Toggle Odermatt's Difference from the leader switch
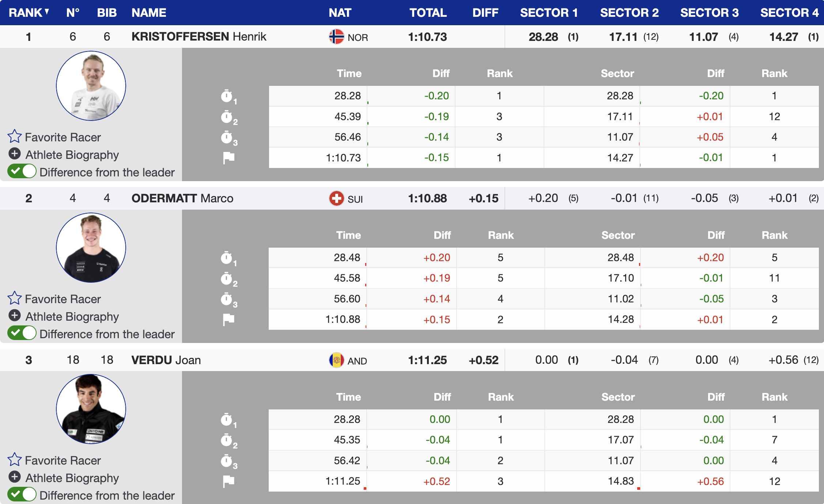Image resolution: width=824 pixels, height=504 pixels. click(22, 333)
